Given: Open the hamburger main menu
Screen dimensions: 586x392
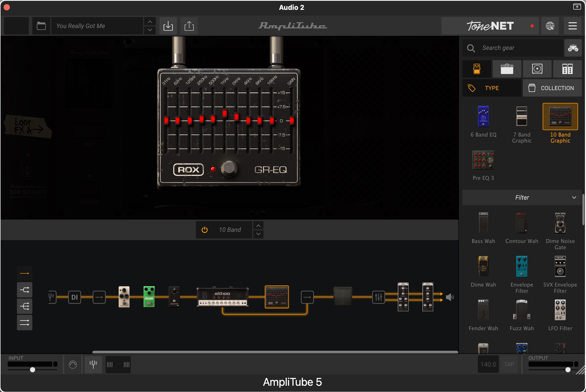Looking at the screenshot, I should click(572, 26).
